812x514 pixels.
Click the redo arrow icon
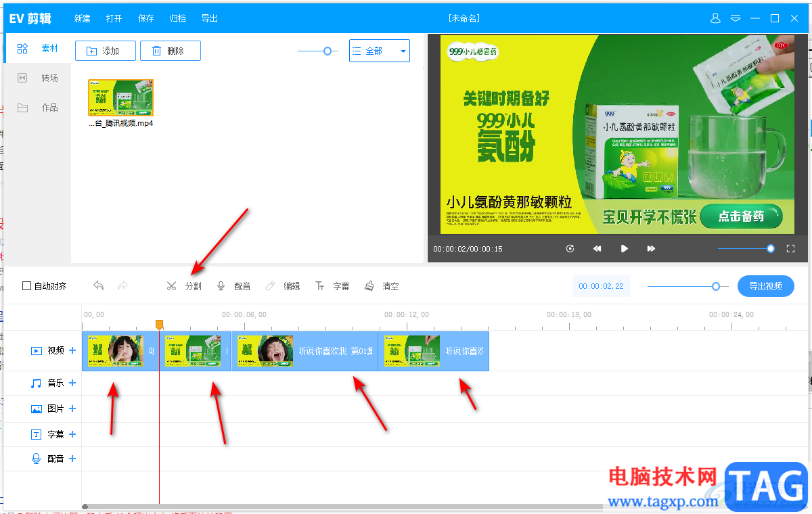[123, 286]
